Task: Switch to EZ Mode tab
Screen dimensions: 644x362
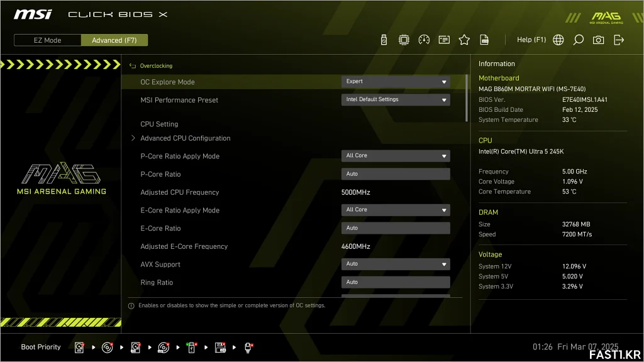Action: click(48, 40)
